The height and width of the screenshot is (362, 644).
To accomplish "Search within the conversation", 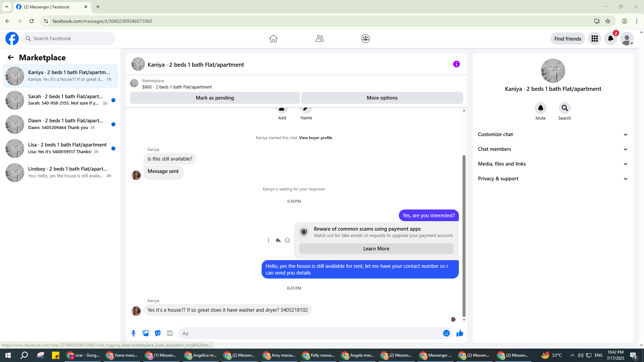I will pyautogui.click(x=565, y=108).
